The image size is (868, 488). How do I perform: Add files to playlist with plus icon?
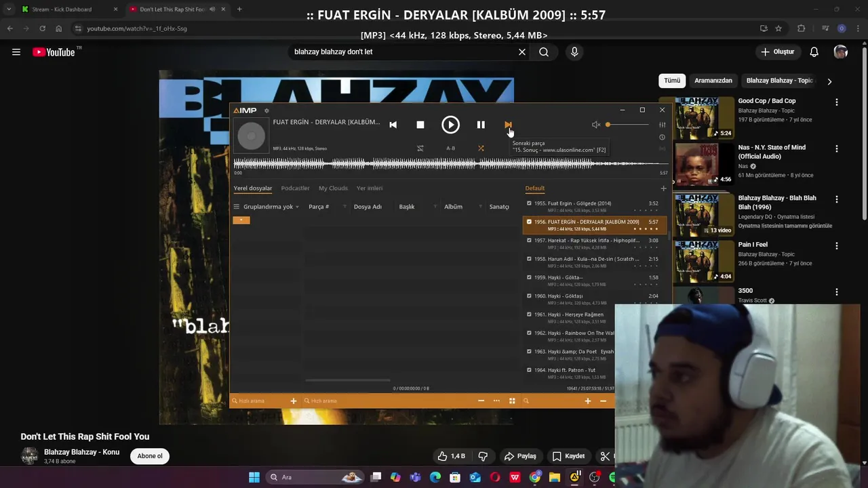(x=588, y=401)
